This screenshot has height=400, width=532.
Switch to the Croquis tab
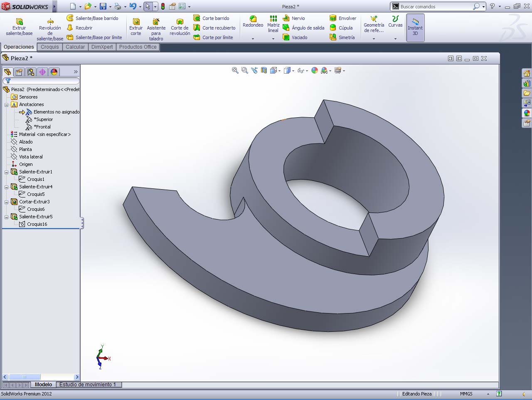click(50, 47)
